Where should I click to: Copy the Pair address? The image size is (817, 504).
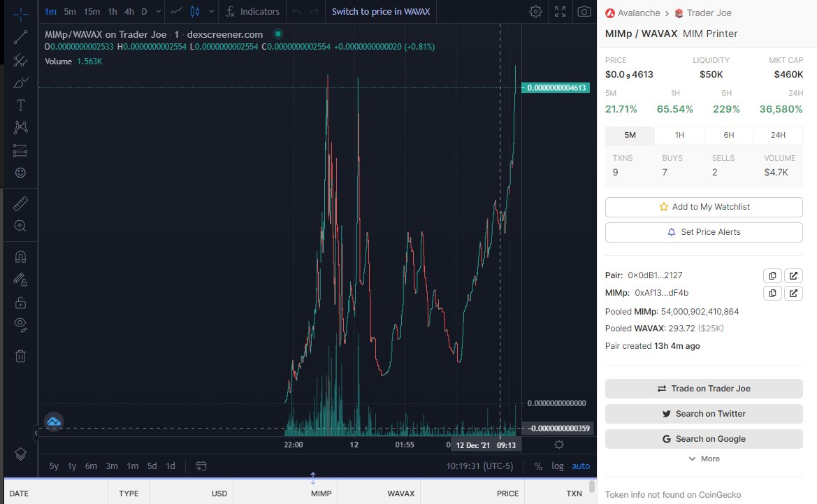tap(772, 275)
